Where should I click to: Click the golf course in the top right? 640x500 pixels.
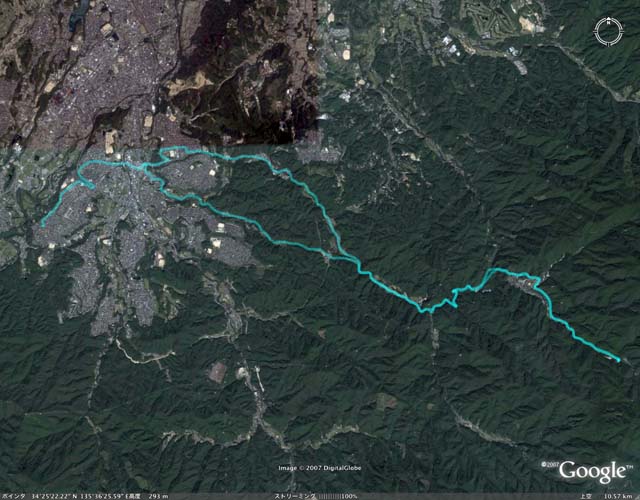[488, 18]
